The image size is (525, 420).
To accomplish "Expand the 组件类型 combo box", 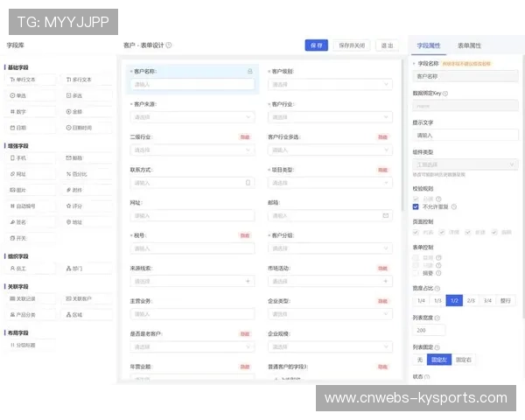I will [x=465, y=164].
